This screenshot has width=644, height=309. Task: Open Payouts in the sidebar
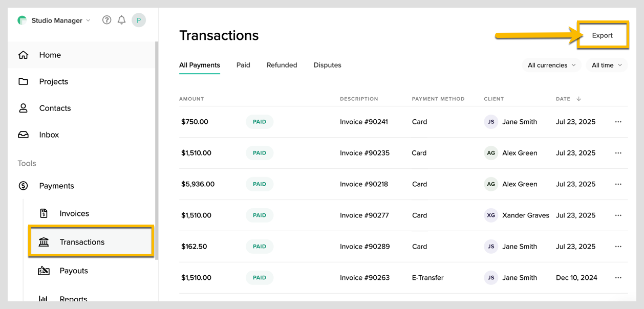[x=73, y=271]
